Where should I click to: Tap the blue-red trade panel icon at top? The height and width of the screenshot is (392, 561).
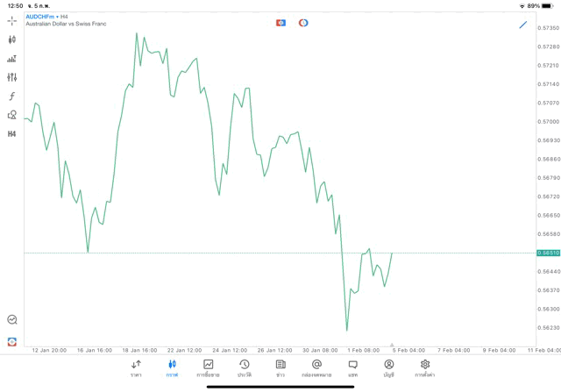(280, 23)
